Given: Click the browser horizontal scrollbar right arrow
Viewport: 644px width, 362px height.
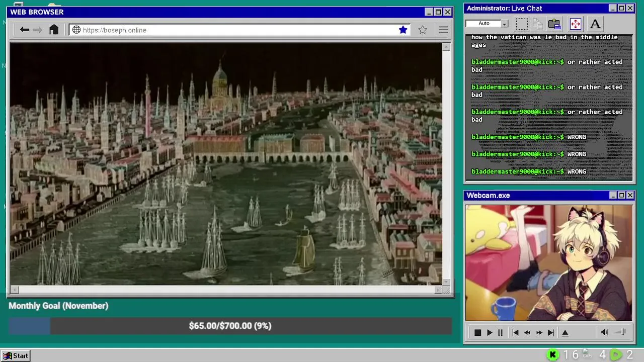Looking at the screenshot, I should click(438, 290).
